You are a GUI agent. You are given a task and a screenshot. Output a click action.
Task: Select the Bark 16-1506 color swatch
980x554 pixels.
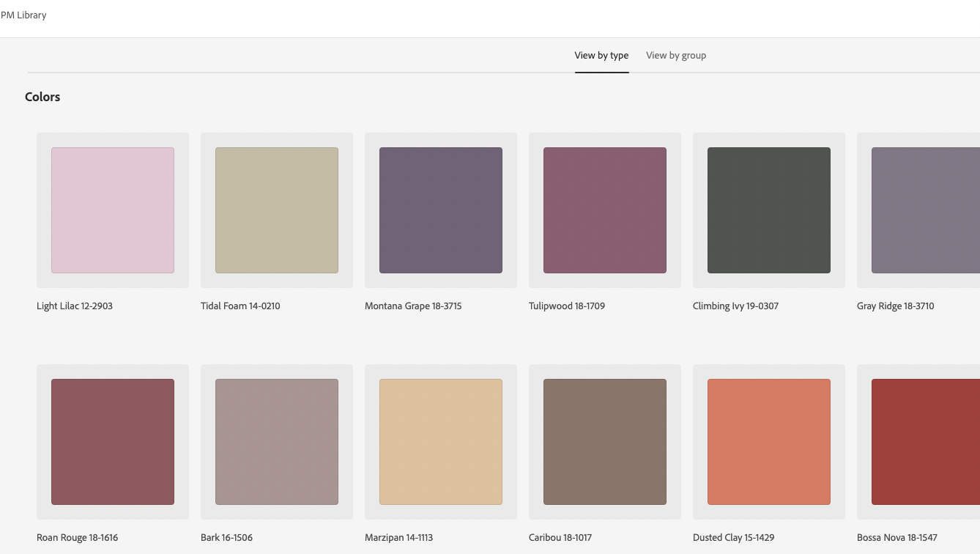click(x=276, y=441)
